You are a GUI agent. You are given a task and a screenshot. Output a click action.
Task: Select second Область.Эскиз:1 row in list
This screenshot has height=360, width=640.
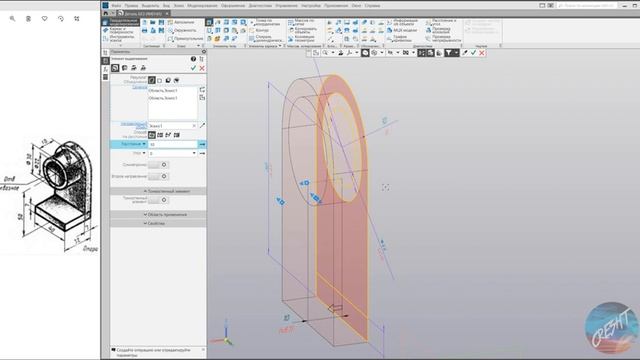173,98
